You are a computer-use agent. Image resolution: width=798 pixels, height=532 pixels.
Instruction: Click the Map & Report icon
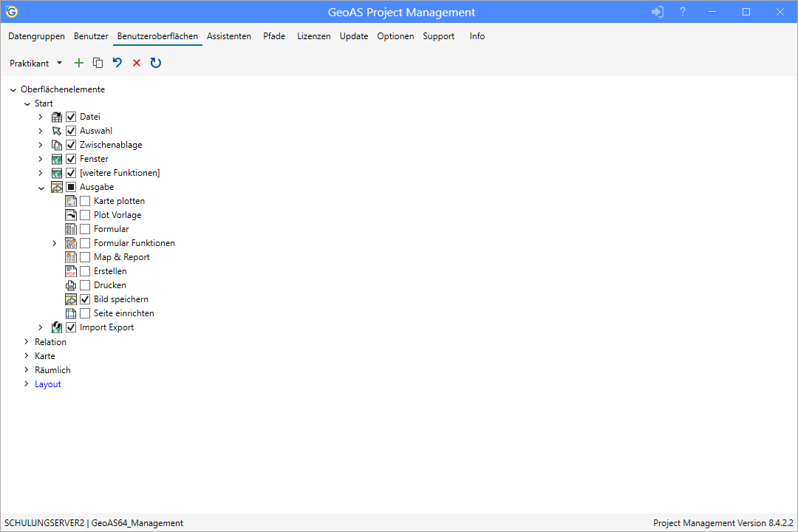click(x=71, y=257)
